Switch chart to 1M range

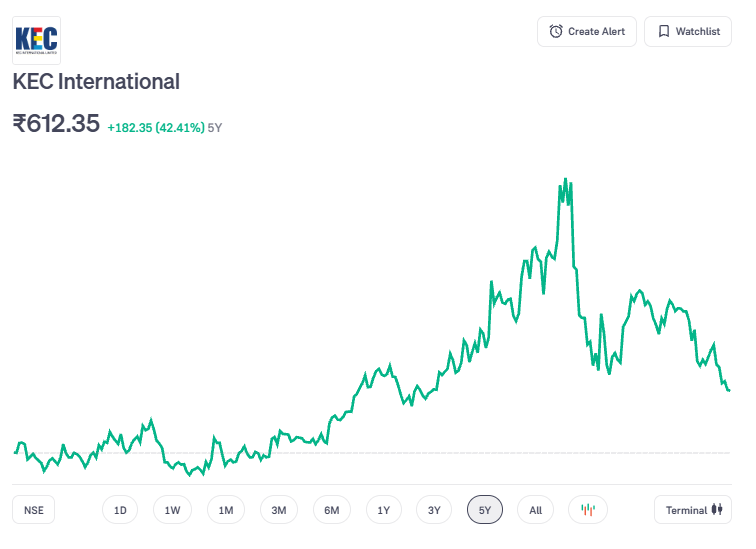tap(226, 510)
